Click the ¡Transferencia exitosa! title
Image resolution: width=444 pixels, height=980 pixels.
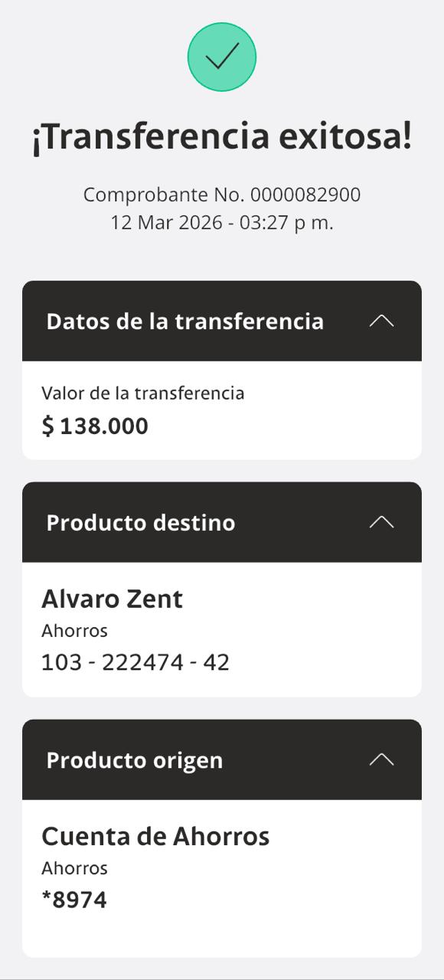tap(222, 136)
